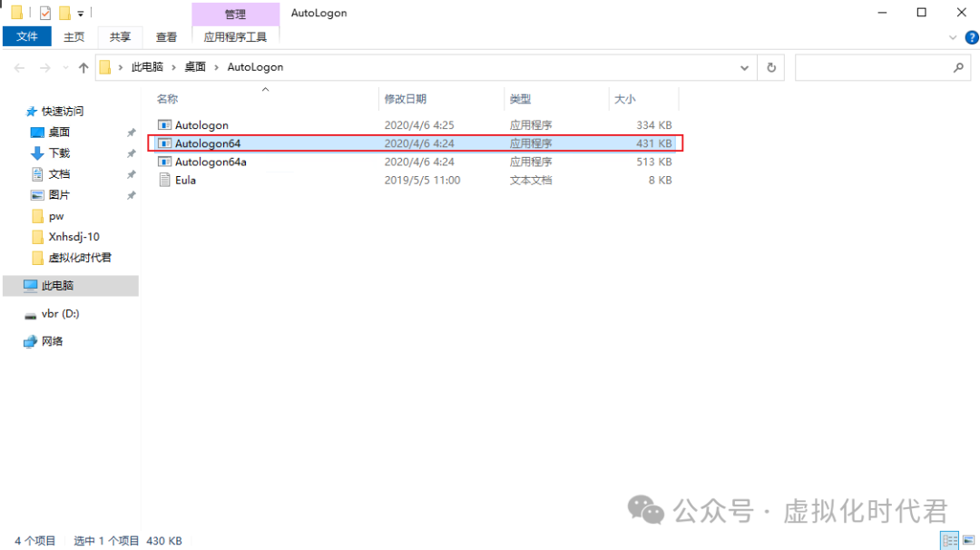Viewport: 980px width, 550px height.
Task: Open 文档 in the navigation pane
Action: [59, 173]
